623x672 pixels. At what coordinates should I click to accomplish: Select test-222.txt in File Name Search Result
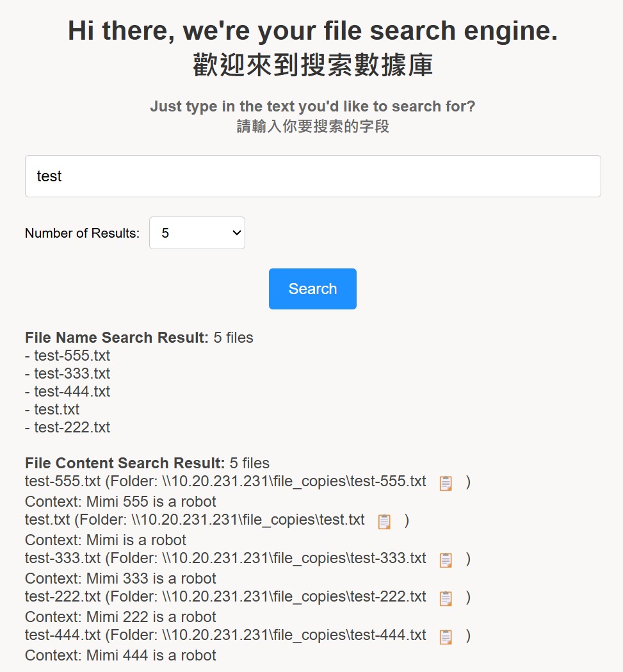72,427
